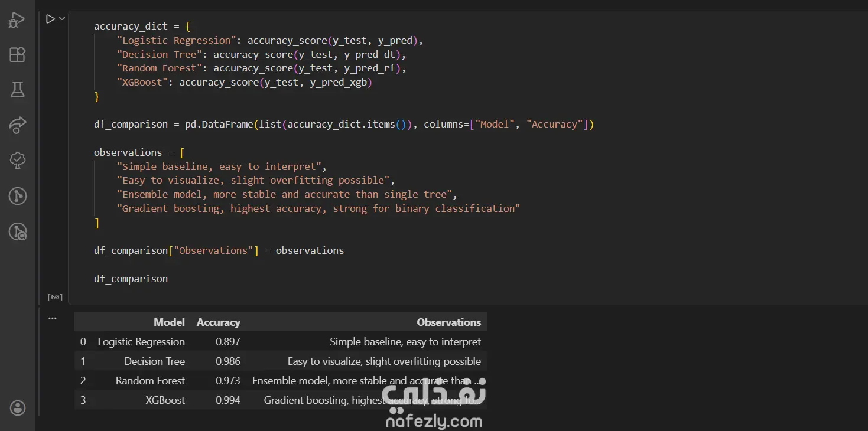Select the Random Forest table cell
868x431 pixels.
coord(150,380)
